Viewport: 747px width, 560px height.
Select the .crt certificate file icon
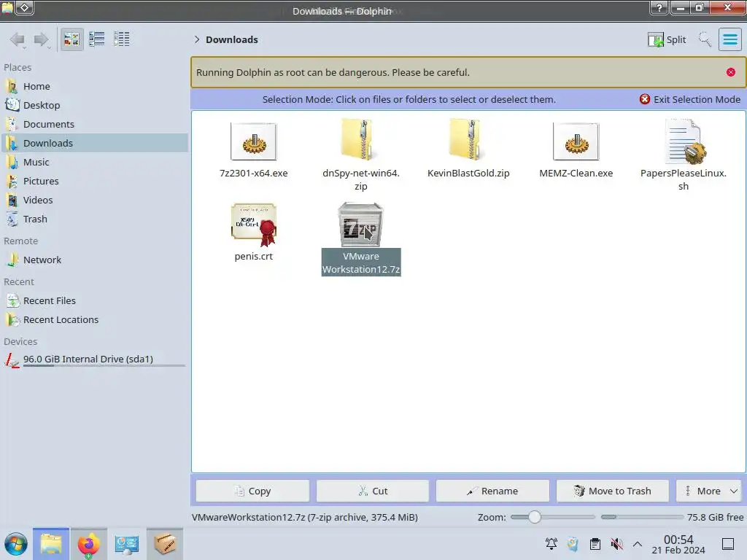[x=253, y=225]
